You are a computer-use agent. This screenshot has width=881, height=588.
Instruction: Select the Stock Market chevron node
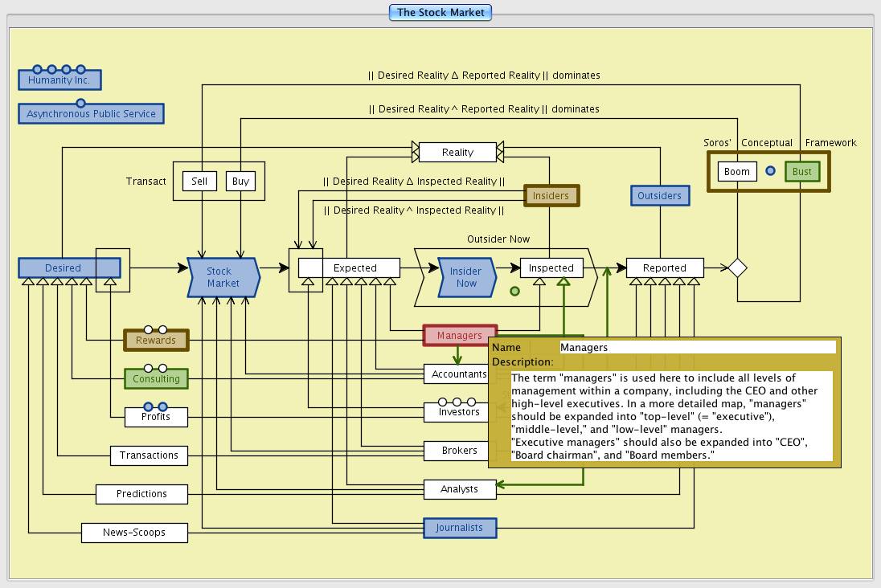pyautogui.click(x=223, y=277)
